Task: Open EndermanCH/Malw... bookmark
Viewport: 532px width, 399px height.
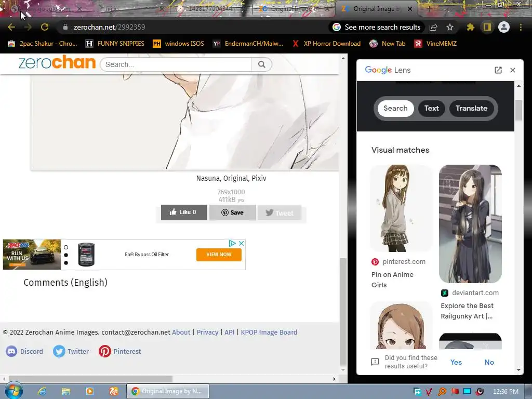Action: [x=248, y=44]
